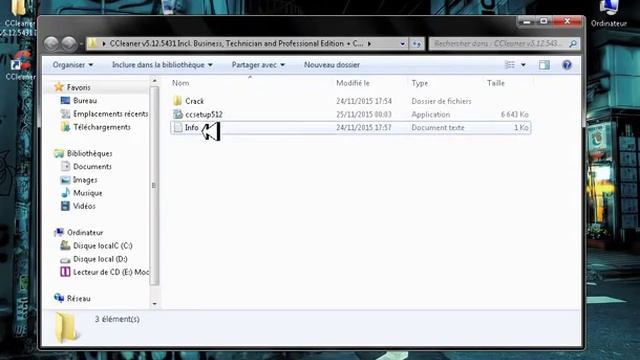The image size is (640, 360).
Task: Sort by the Type column header
Action: pos(420,83)
